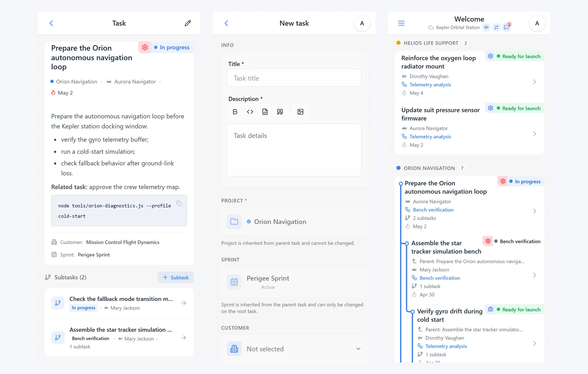
Task: Click the 2 subtasks text on Prepare the Orion card
Action: tap(424, 218)
